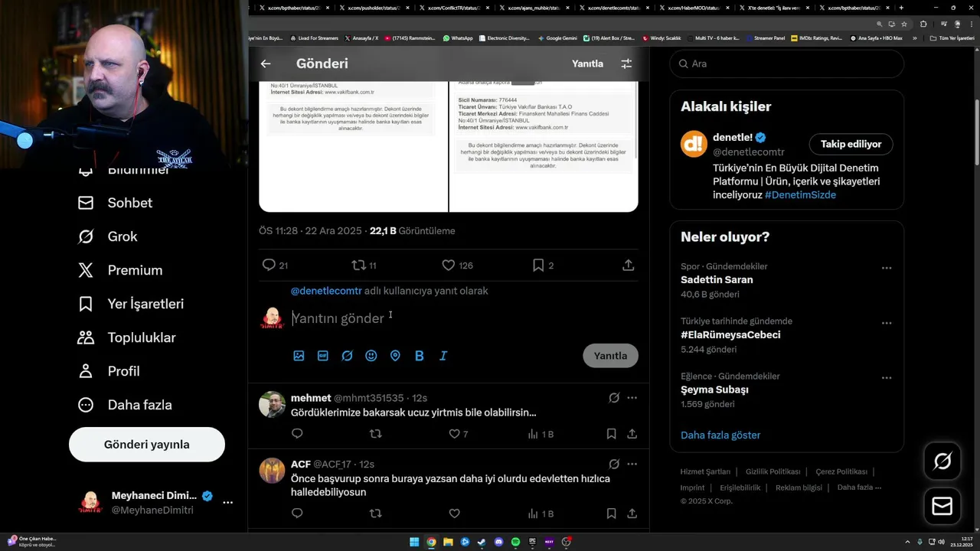Screen dimensions: 980x551
Task: Open account menu dots beside Meyhaneci Dimitri
Action: coord(227,503)
